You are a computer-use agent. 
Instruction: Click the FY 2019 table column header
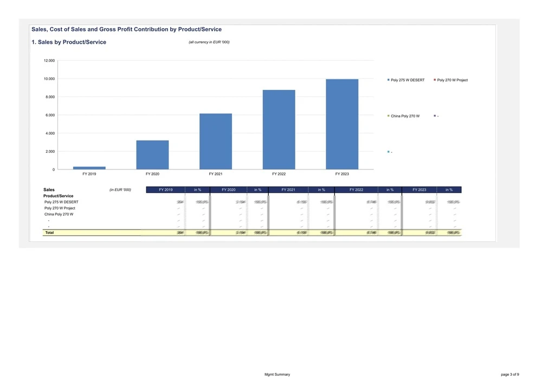click(166, 190)
